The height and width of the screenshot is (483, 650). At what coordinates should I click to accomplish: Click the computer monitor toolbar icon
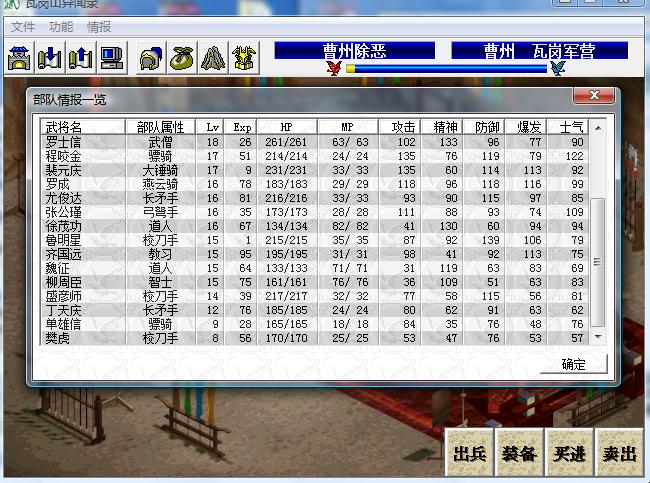click(112, 58)
